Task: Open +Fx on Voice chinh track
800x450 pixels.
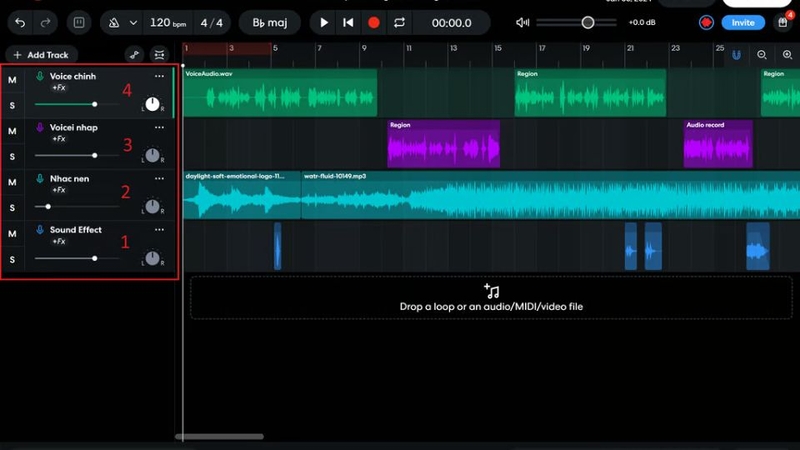Action: tap(59, 88)
